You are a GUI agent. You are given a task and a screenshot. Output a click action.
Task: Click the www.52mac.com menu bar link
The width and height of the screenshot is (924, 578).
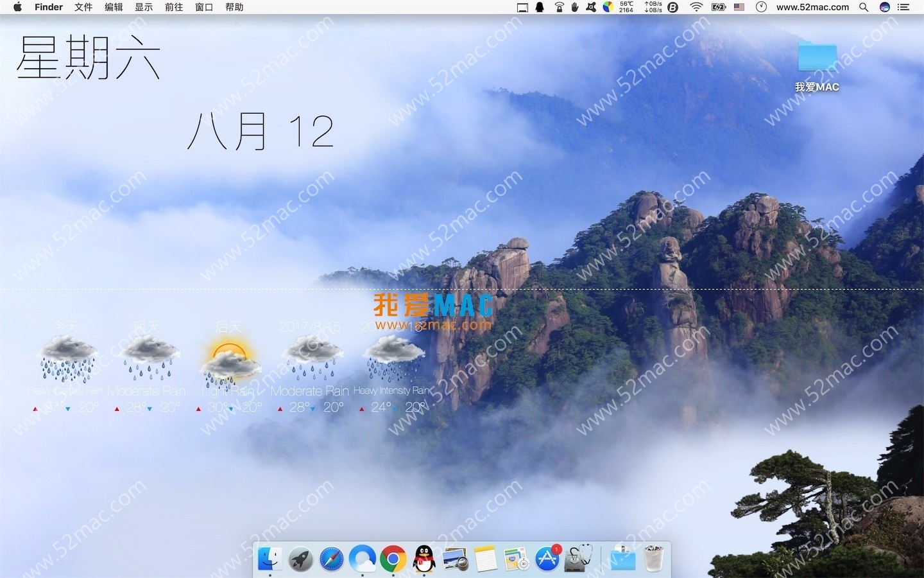812,7
